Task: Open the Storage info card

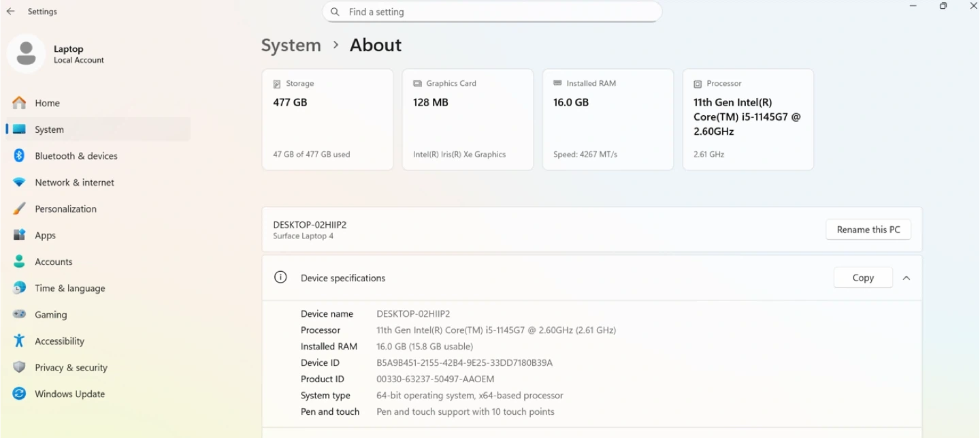Action: pyautogui.click(x=327, y=119)
